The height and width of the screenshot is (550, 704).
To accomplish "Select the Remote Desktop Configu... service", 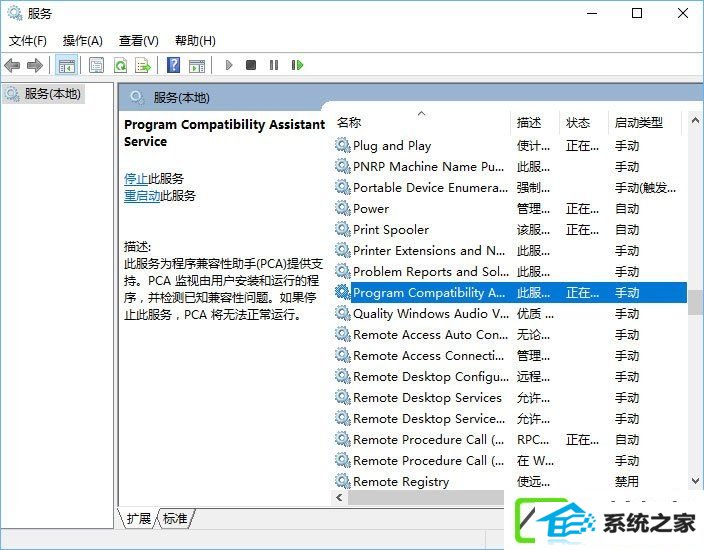I will [x=510, y=376].
